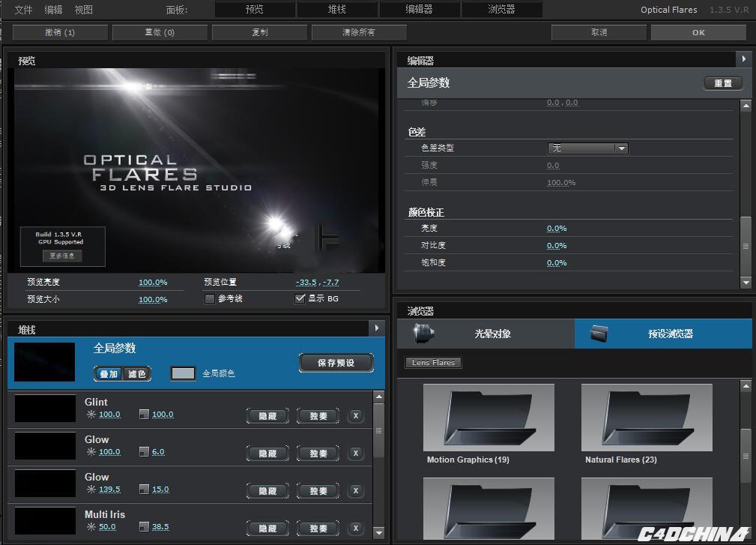The height and width of the screenshot is (545, 756).
Task: Click Multi Iris scale value 38.5
Action: click(x=160, y=527)
